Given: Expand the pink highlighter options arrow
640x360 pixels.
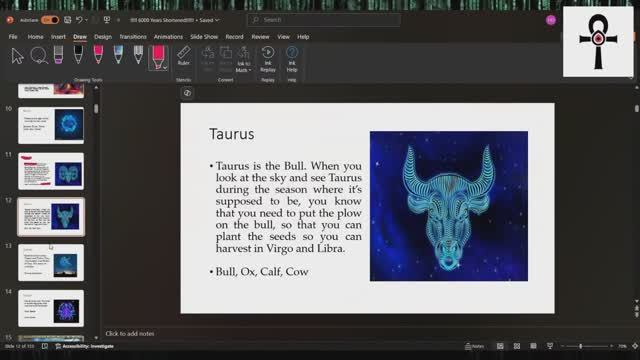Looking at the screenshot, I should pyautogui.click(x=165, y=67).
